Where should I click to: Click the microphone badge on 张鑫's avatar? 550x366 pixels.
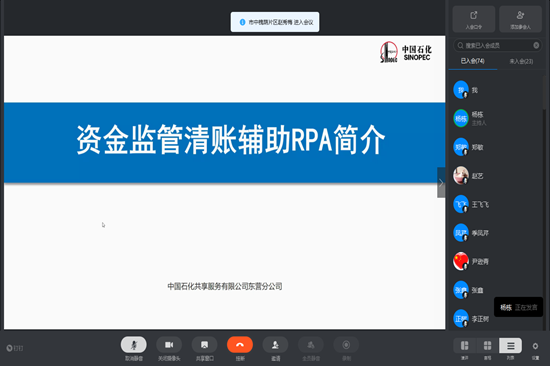(x=465, y=295)
